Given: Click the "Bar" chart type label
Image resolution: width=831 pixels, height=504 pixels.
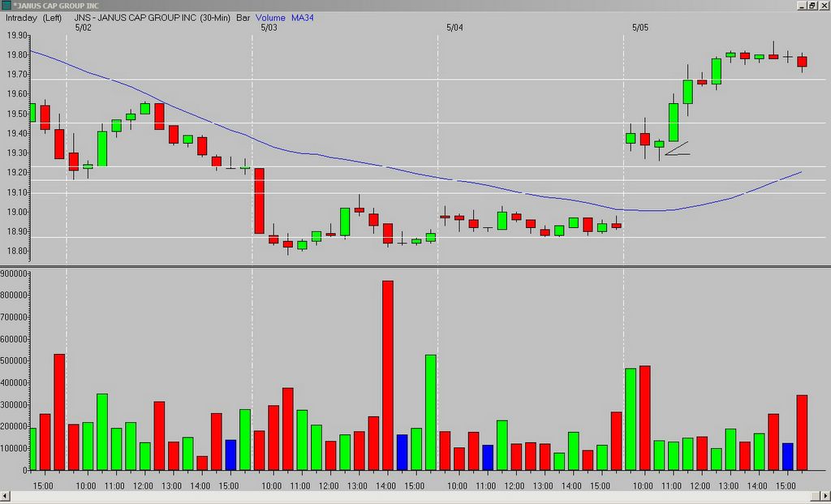Looking at the screenshot, I should coord(243,18).
